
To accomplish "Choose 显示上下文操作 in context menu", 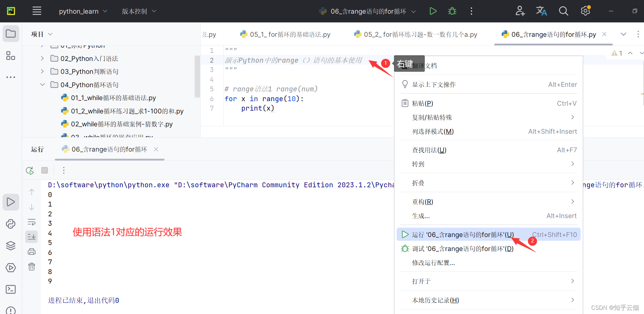I will [488, 84].
